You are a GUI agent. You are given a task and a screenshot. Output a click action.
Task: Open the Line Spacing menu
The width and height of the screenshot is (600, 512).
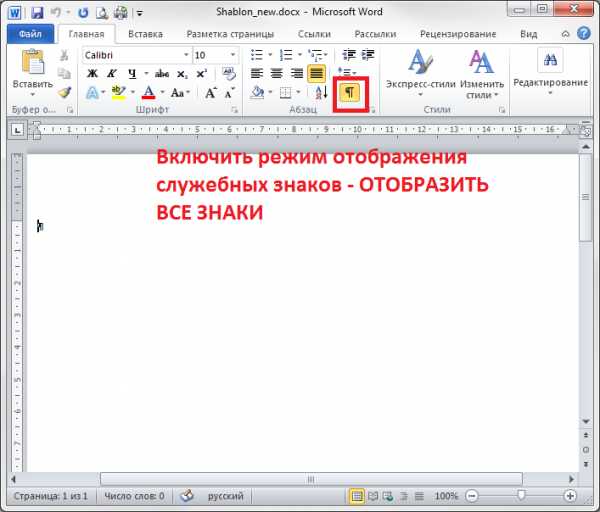[347, 72]
